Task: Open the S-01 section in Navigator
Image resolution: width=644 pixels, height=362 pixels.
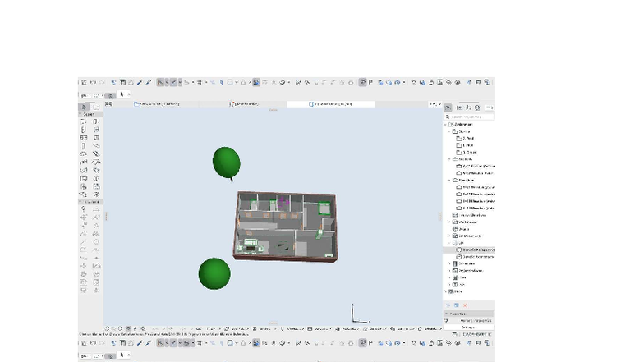Action: pos(476,166)
